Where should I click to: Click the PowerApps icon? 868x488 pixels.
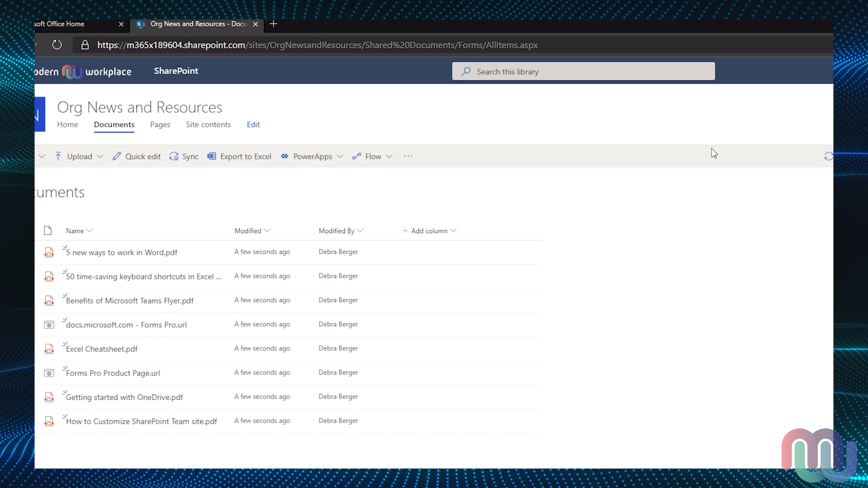pyautogui.click(x=284, y=156)
